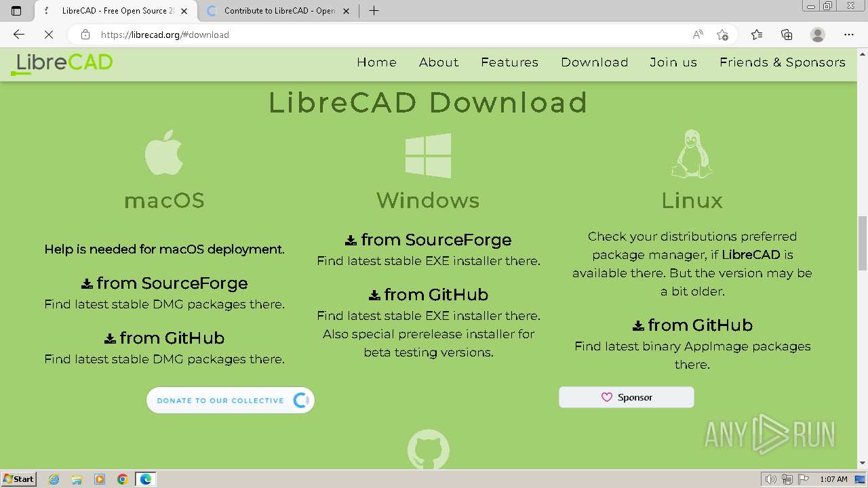868x488 pixels.
Task: Open media player from taskbar
Action: [x=100, y=479]
